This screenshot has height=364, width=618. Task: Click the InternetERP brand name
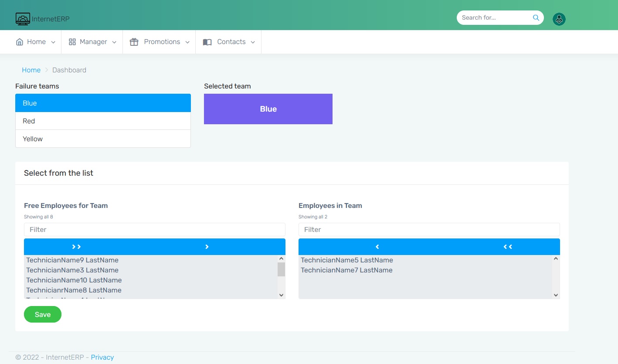pos(51,19)
